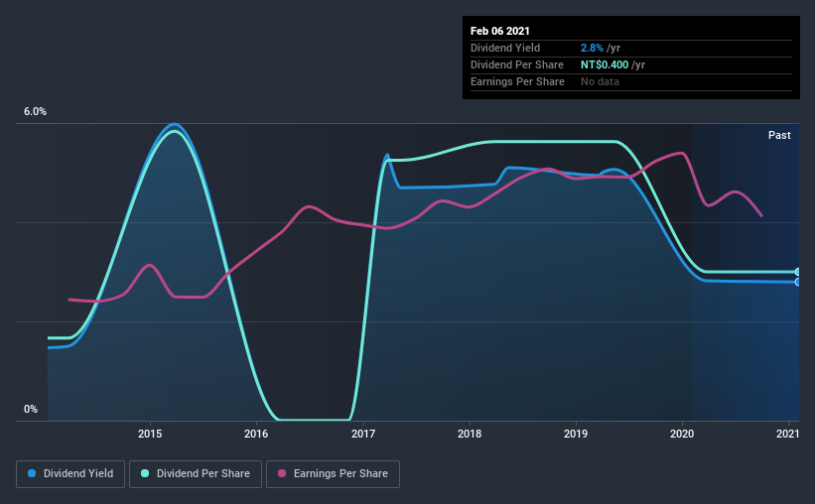Click tooltip row label 'Dividend Per Share'

point(517,64)
